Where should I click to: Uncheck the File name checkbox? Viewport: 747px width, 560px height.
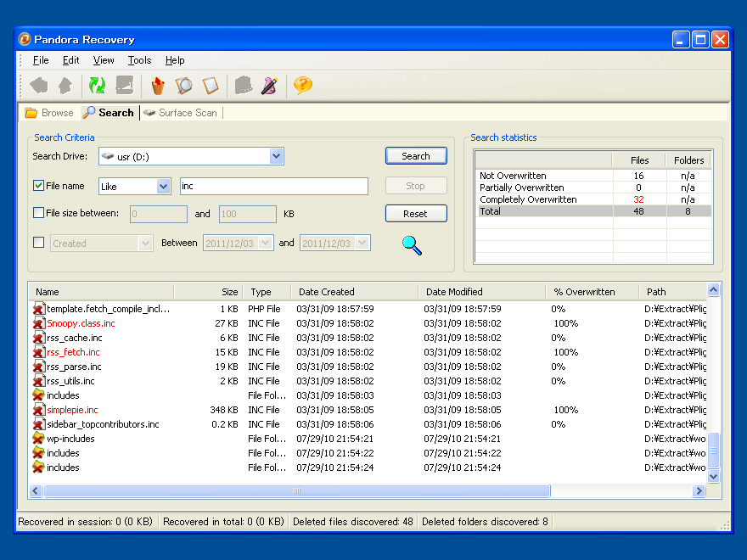coord(38,185)
